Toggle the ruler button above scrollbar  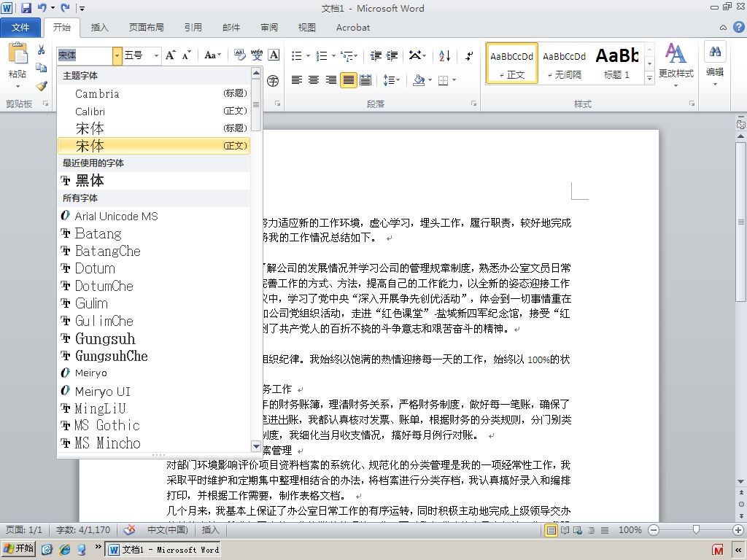coord(741,124)
